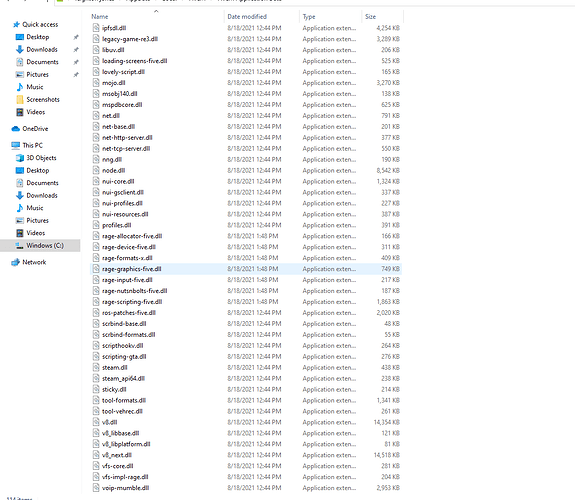This screenshot has height=500, width=575.
Task: Click the node.dll file icon
Action: point(96,170)
